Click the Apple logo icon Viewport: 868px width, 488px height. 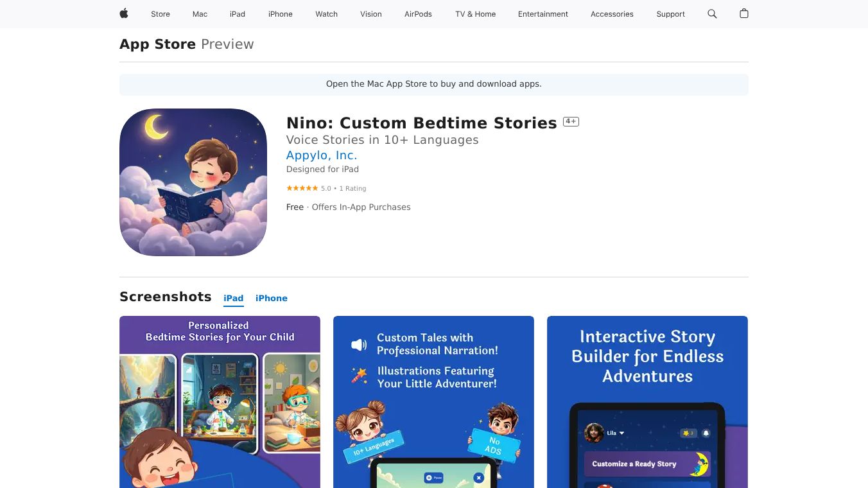coord(124,13)
